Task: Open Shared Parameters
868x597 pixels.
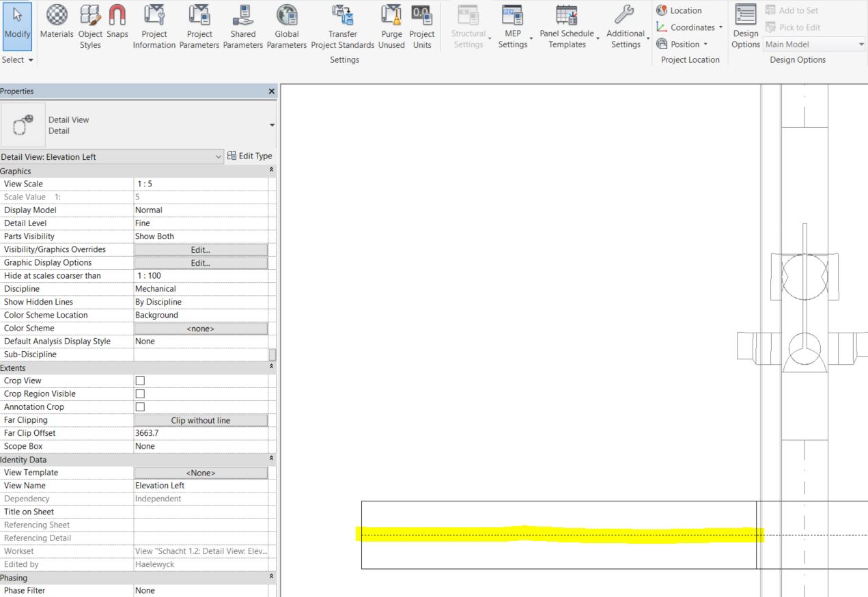Action: pos(243,26)
